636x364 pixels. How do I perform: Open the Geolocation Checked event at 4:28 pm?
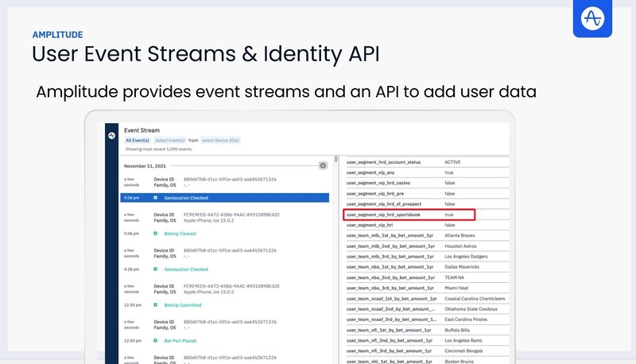pos(186,269)
